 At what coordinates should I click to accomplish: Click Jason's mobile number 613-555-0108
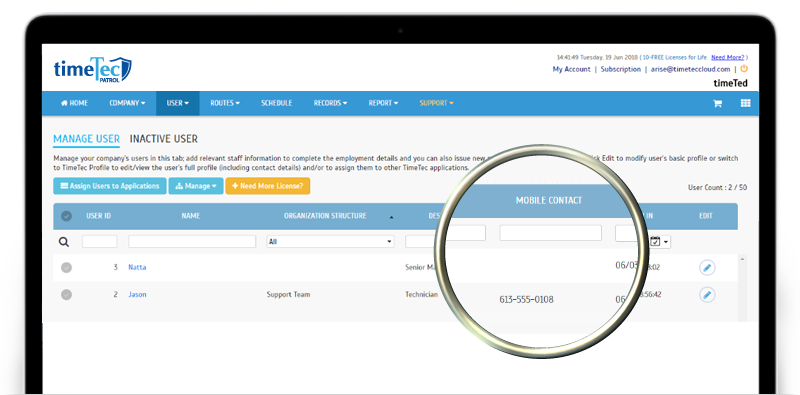526,300
